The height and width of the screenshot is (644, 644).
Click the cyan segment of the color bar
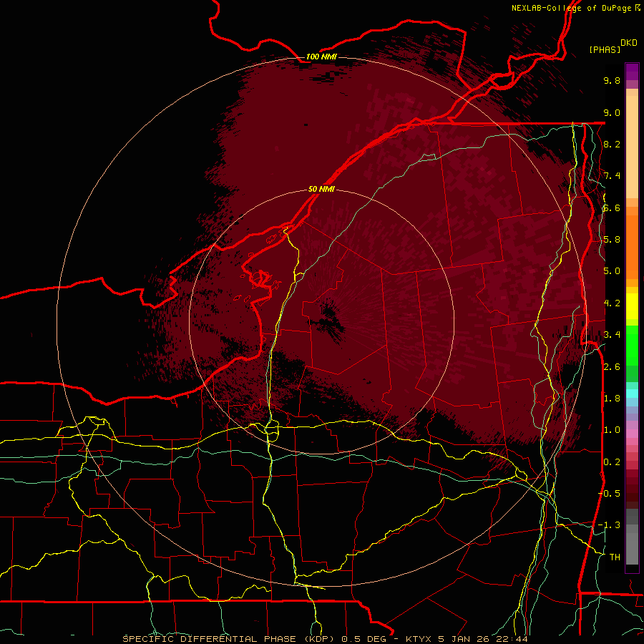[x=632, y=394]
